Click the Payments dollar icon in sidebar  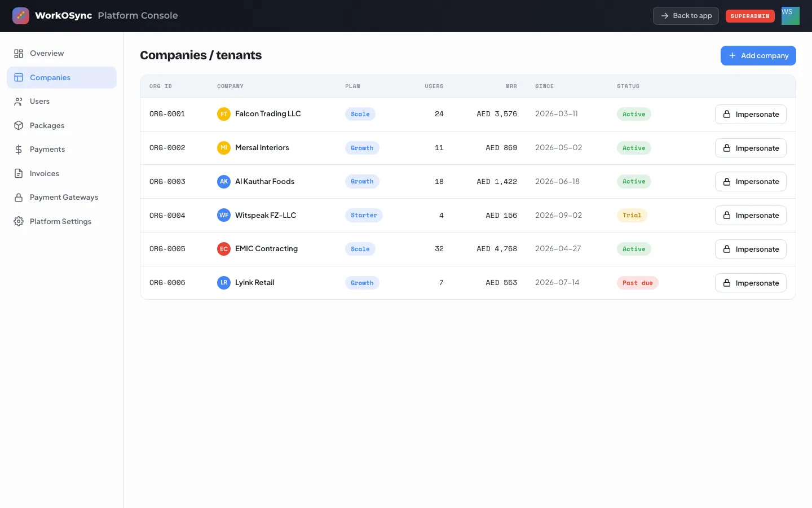click(19, 150)
